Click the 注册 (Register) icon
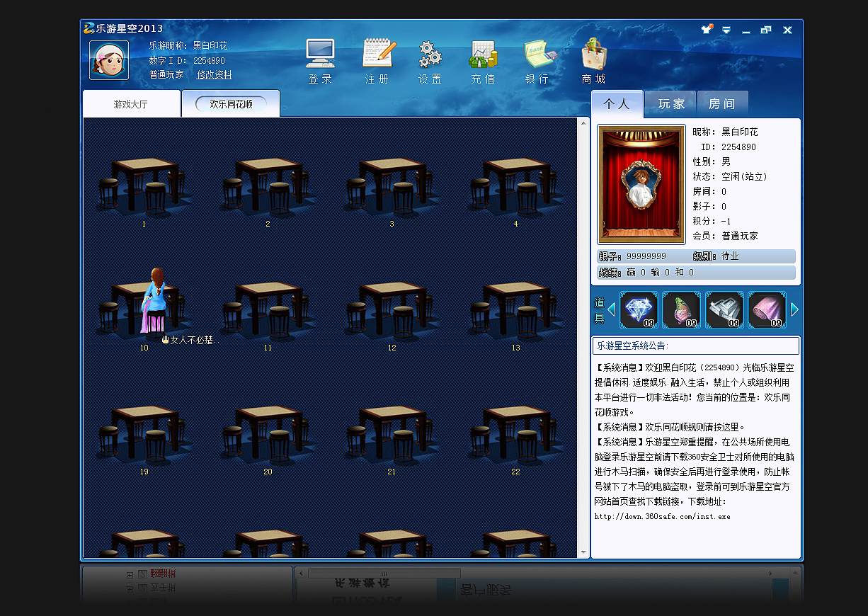The image size is (868, 616). (376, 62)
